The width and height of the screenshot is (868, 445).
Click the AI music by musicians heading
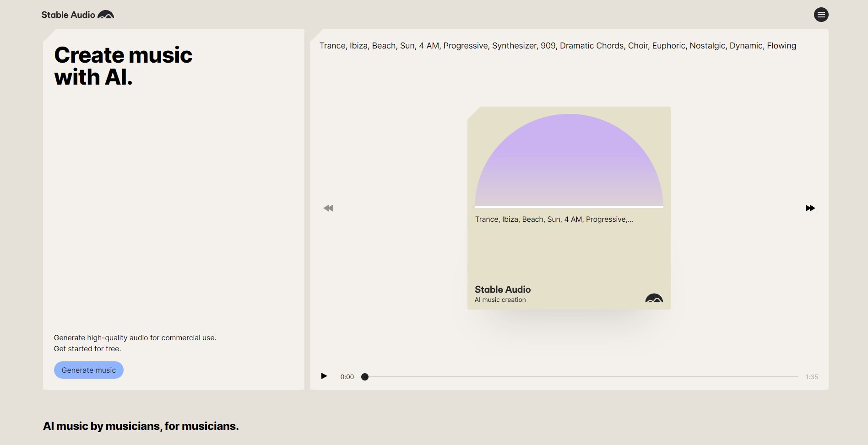141,426
